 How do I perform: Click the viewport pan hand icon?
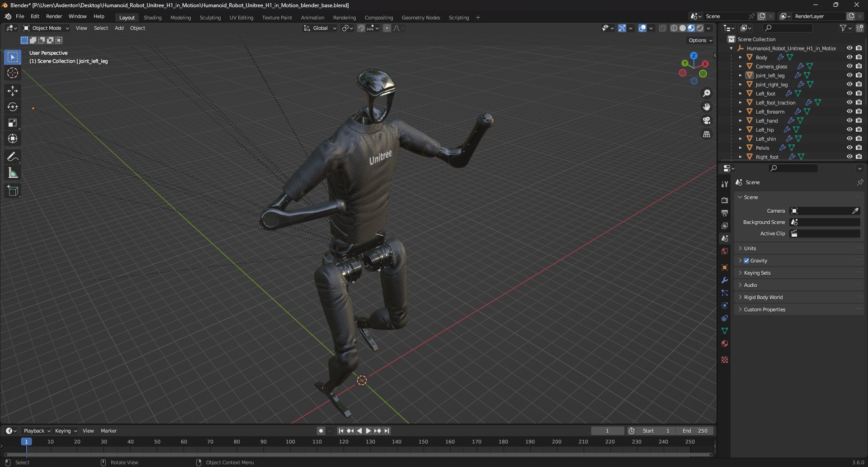(706, 107)
